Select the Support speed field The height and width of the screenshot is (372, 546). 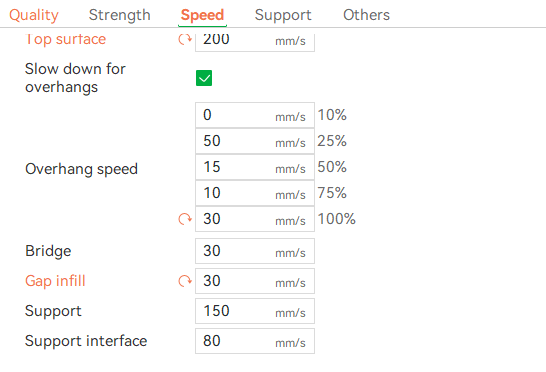coord(255,311)
